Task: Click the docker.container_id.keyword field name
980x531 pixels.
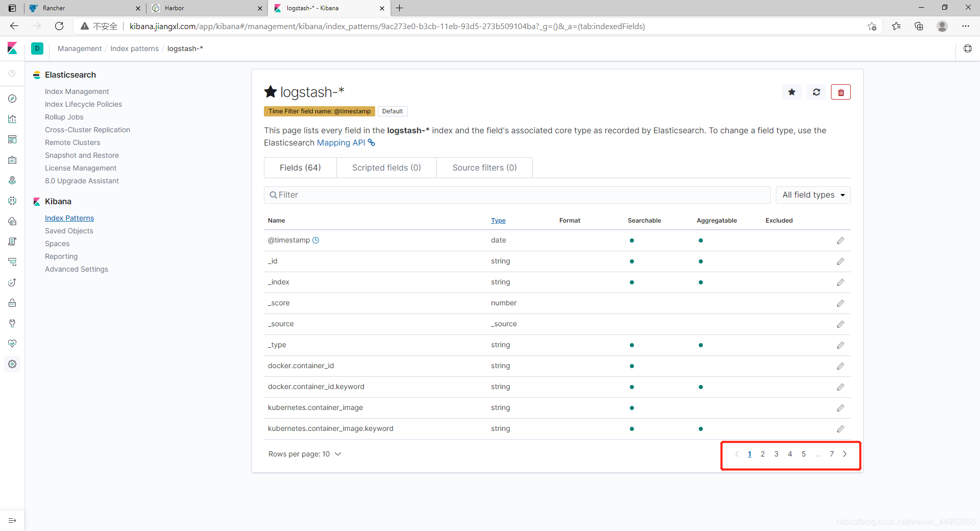Action: [316, 387]
